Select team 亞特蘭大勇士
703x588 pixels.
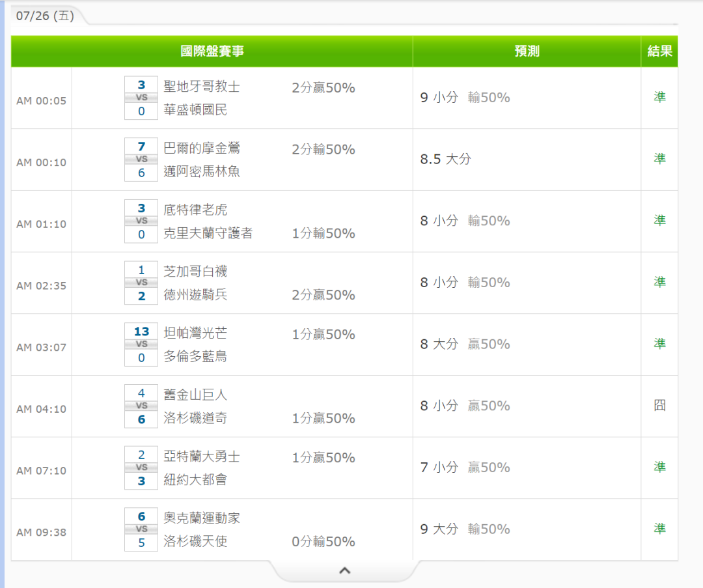tap(202, 456)
